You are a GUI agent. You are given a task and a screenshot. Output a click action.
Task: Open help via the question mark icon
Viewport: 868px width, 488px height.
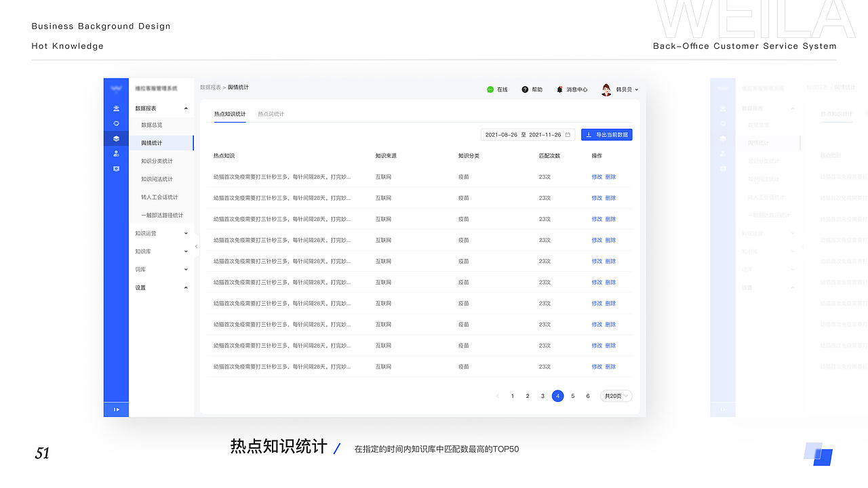[525, 89]
